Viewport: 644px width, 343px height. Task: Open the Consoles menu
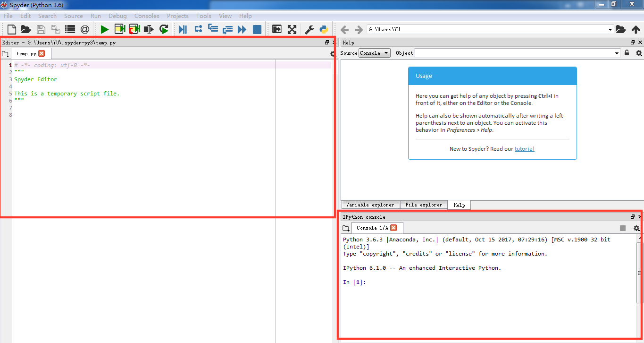(147, 16)
